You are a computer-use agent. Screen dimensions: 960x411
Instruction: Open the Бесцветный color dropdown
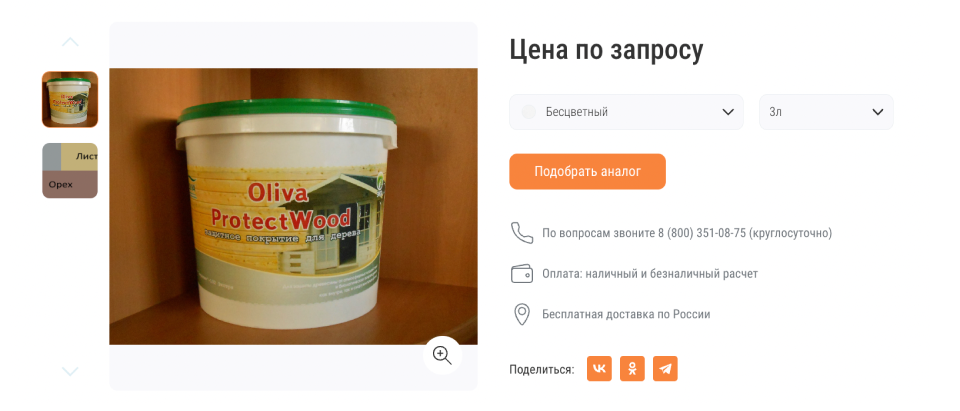626,112
